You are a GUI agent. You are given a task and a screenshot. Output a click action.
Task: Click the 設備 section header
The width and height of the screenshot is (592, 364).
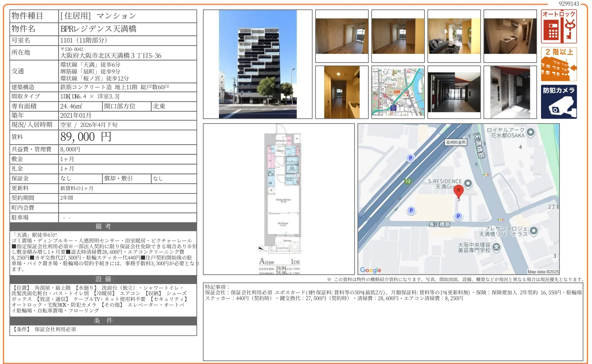(103, 279)
